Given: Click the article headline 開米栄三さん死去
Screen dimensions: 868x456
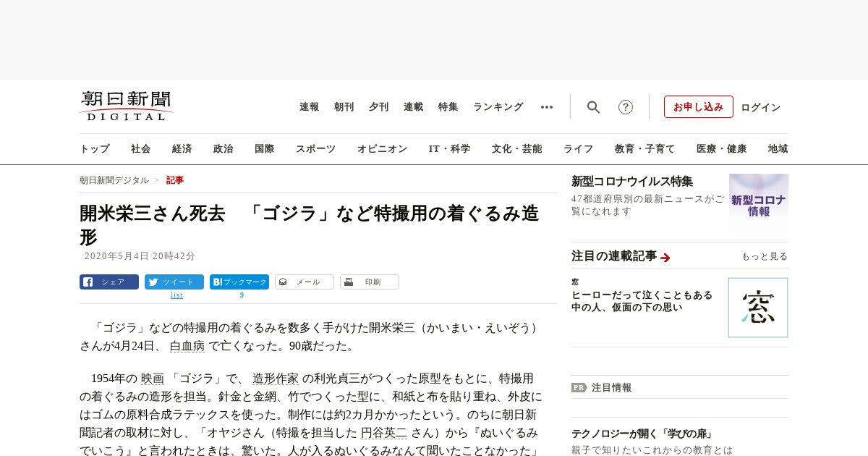Looking at the screenshot, I should pos(310,225).
